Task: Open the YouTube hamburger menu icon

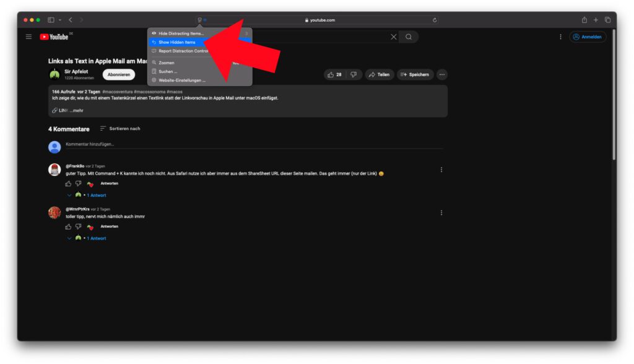Action: tap(28, 36)
